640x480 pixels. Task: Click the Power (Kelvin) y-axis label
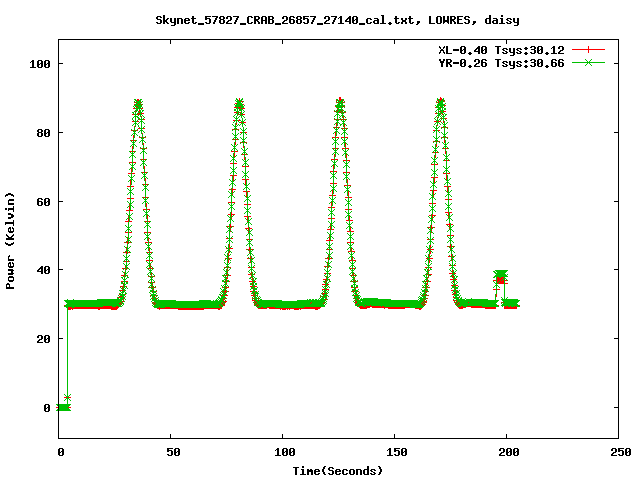click(10, 241)
